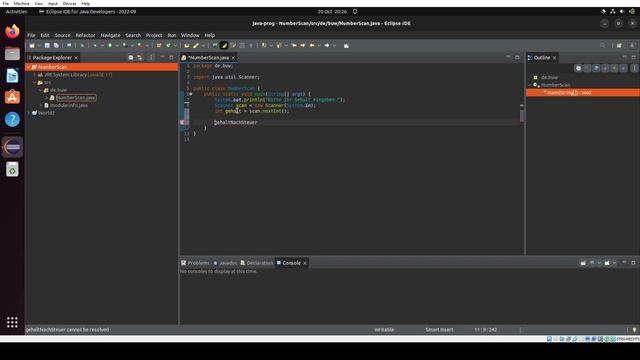Image resolution: width=640 pixels, height=360 pixels.
Task: Toggle Mark Occurrences in the toolbar
Action: (224, 46)
